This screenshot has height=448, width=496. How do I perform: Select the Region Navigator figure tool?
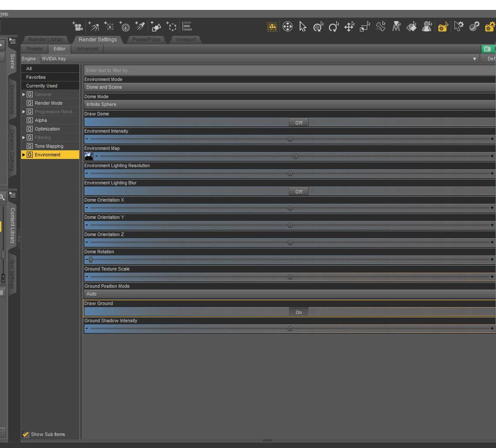[427, 27]
